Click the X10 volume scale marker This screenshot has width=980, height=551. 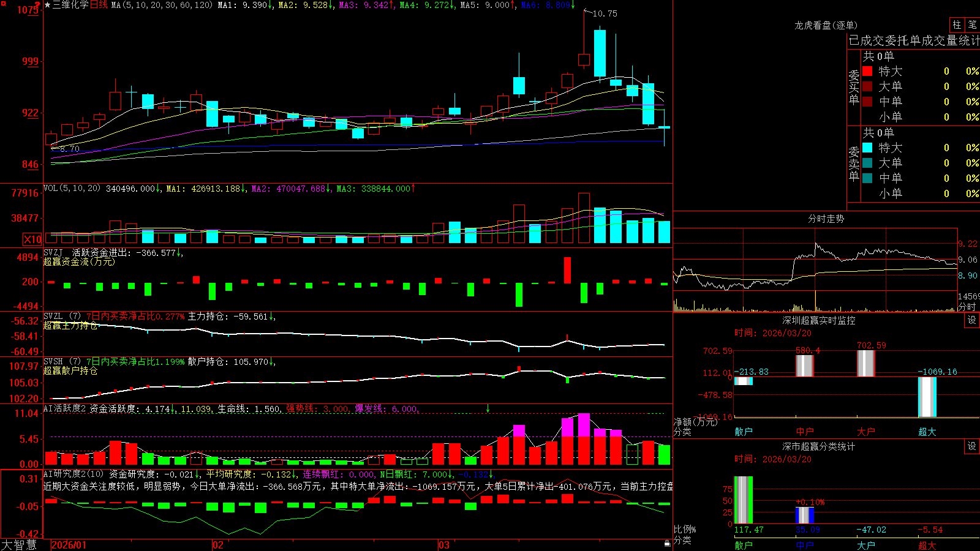click(32, 239)
